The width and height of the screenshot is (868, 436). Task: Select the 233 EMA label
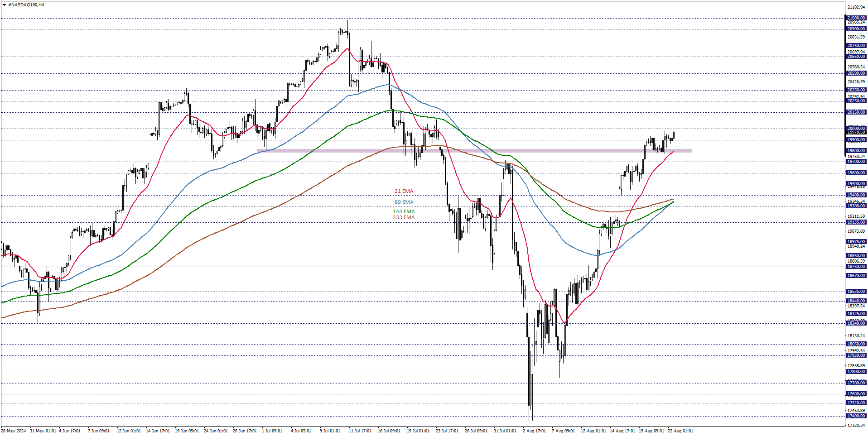coord(404,217)
